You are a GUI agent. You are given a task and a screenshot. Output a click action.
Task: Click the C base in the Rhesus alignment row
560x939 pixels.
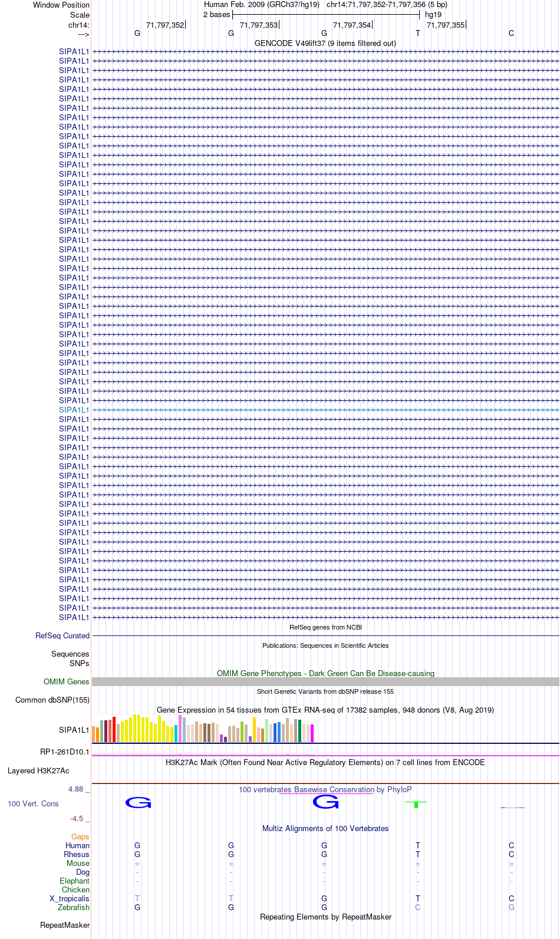[x=511, y=854]
